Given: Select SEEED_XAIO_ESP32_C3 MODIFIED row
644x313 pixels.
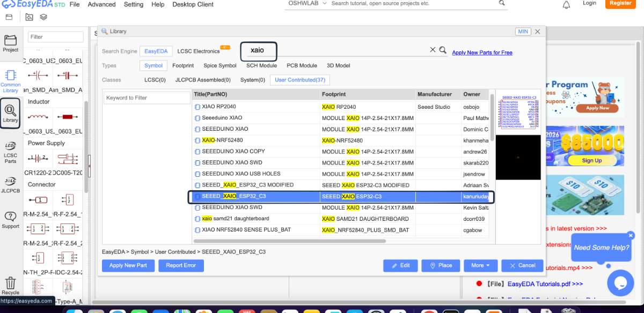Looking at the screenshot, I should 341,185.
